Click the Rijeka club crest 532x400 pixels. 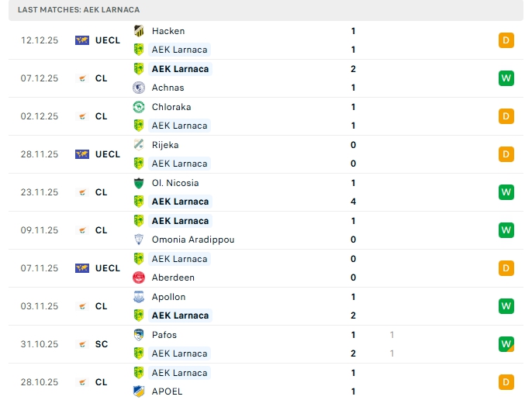(139, 145)
